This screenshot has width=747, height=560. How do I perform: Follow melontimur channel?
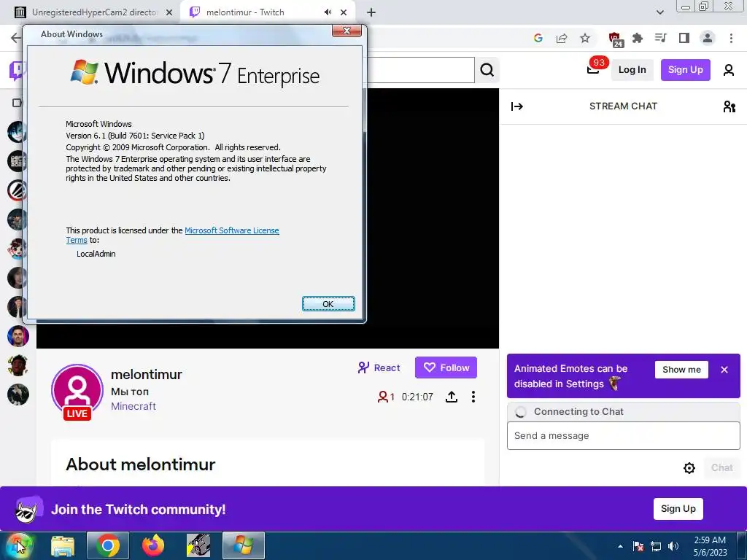point(446,367)
